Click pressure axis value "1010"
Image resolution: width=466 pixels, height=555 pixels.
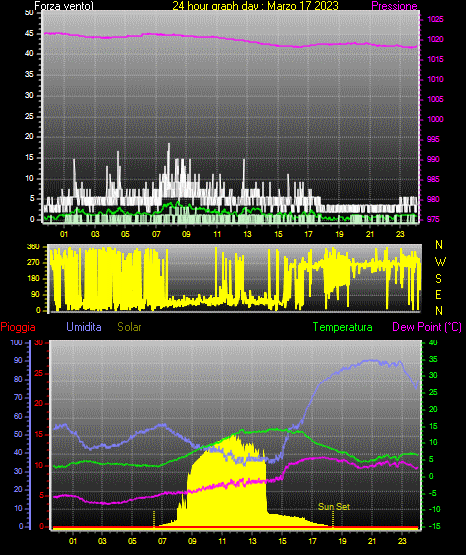(435, 79)
